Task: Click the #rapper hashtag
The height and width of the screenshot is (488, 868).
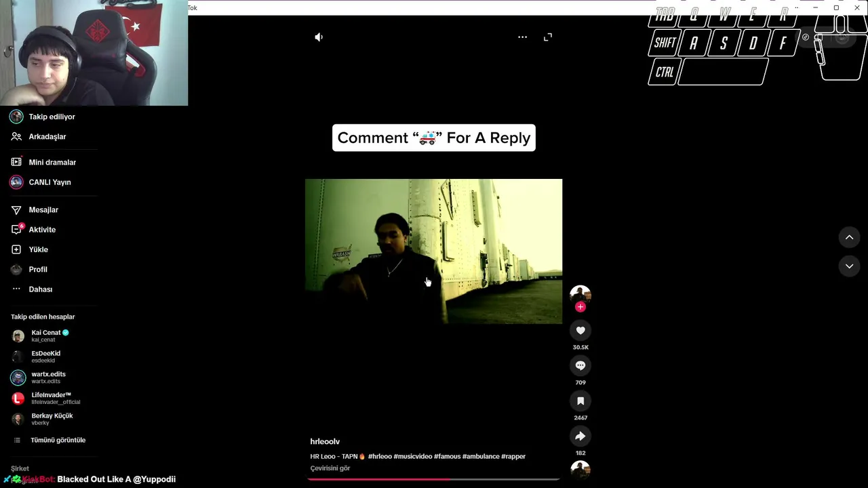Action: pos(513,457)
